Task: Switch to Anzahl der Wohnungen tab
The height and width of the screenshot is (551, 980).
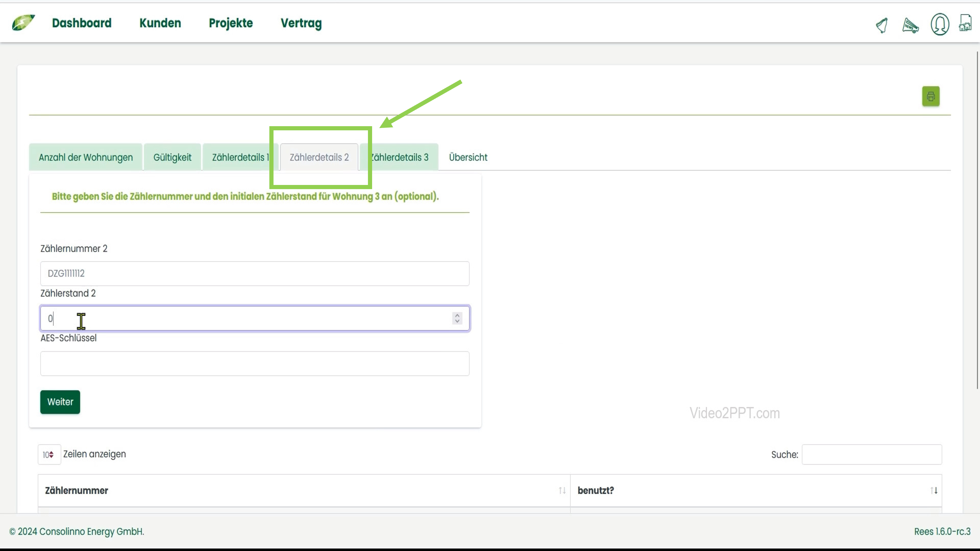Action: pyautogui.click(x=86, y=157)
